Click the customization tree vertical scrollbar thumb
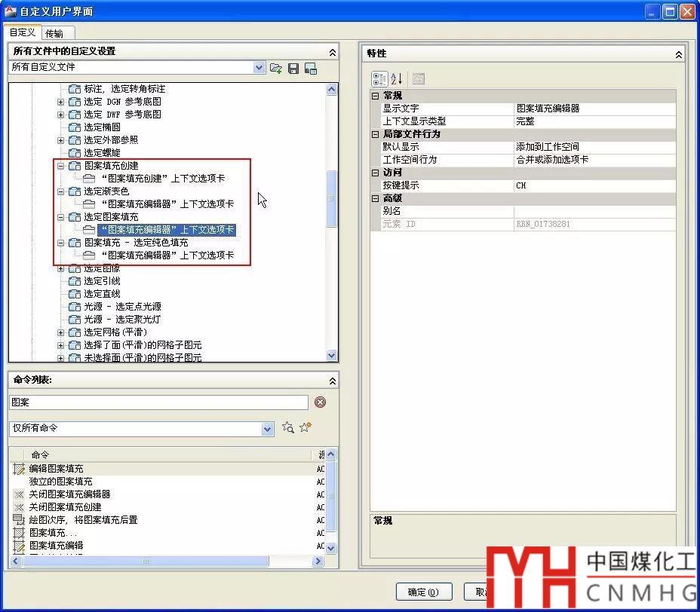The height and width of the screenshot is (612, 700). point(331,198)
